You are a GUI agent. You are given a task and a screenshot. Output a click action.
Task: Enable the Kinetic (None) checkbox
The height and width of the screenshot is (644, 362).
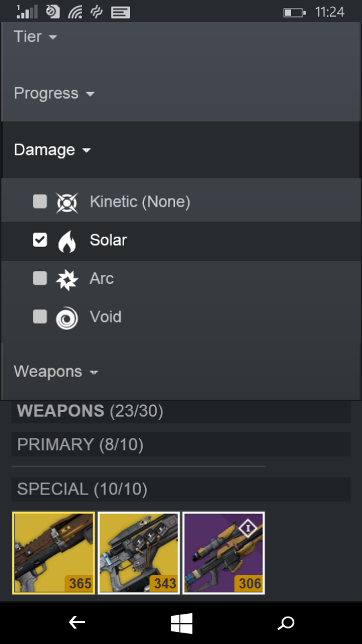click(x=40, y=201)
